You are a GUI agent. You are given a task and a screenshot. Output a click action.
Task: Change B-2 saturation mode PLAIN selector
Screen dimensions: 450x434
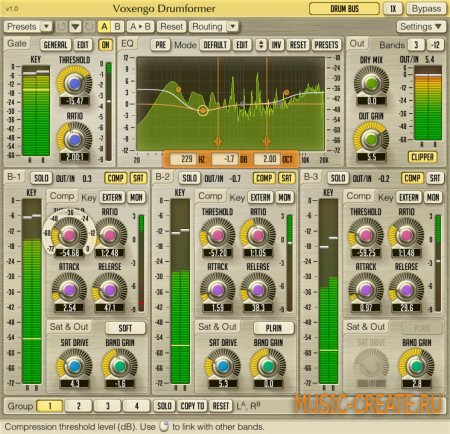274,328
